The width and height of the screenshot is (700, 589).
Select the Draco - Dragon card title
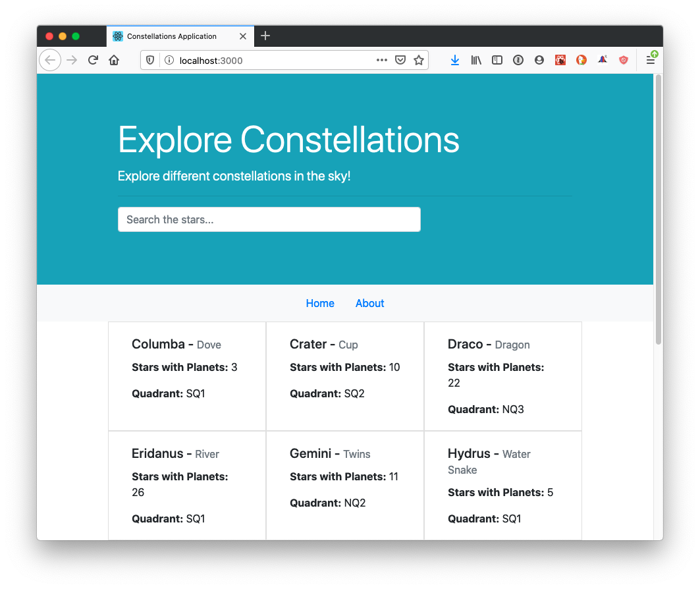point(489,345)
